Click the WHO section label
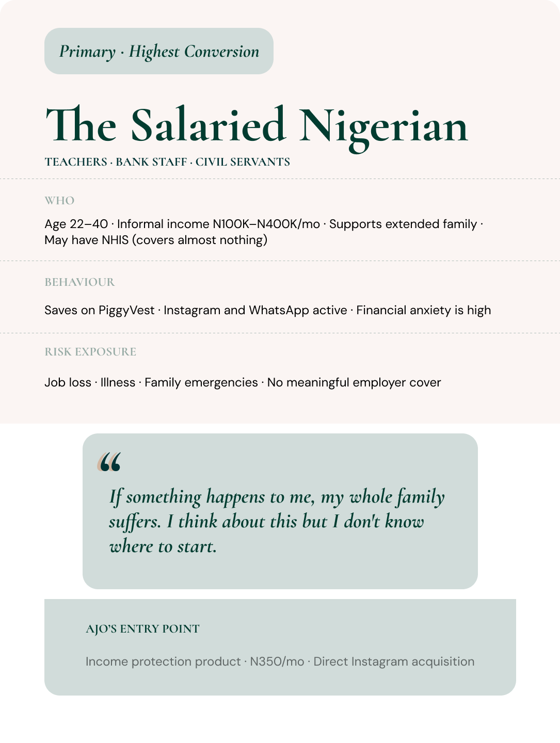Image resolution: width=560 pixels, height=743 pixels. click(59, 201)
